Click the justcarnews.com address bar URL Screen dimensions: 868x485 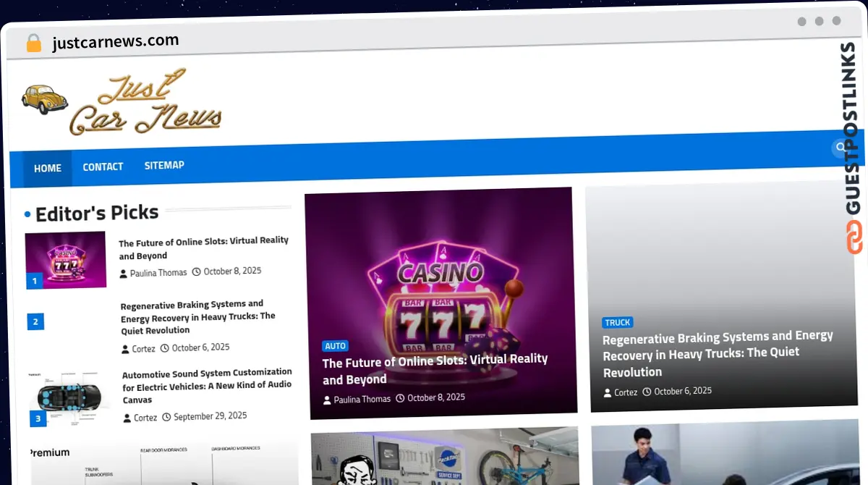click(x=116, y=42)
